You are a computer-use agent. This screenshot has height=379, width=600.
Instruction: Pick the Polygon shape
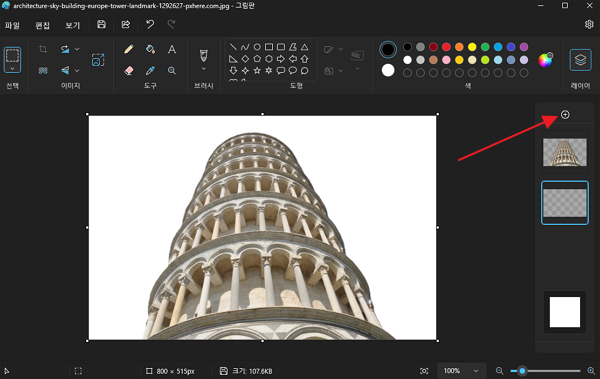pyautogui.click(x=293, y=47)
